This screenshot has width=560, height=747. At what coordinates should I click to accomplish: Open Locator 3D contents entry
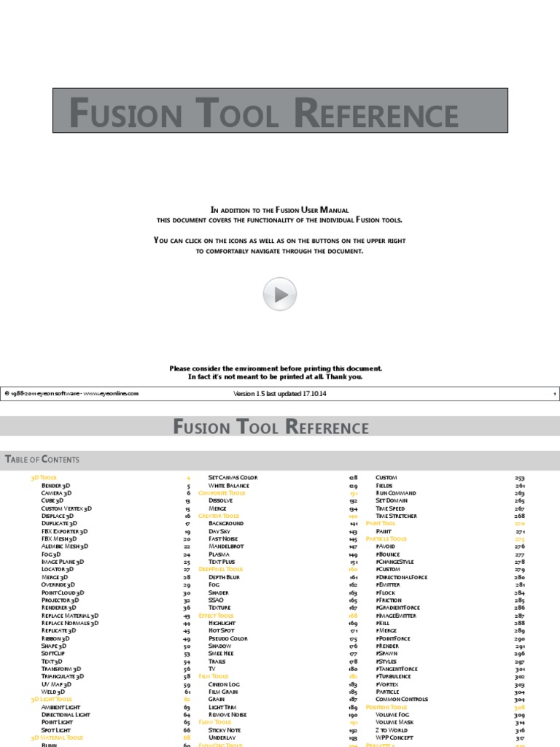(x=57, y=569)
